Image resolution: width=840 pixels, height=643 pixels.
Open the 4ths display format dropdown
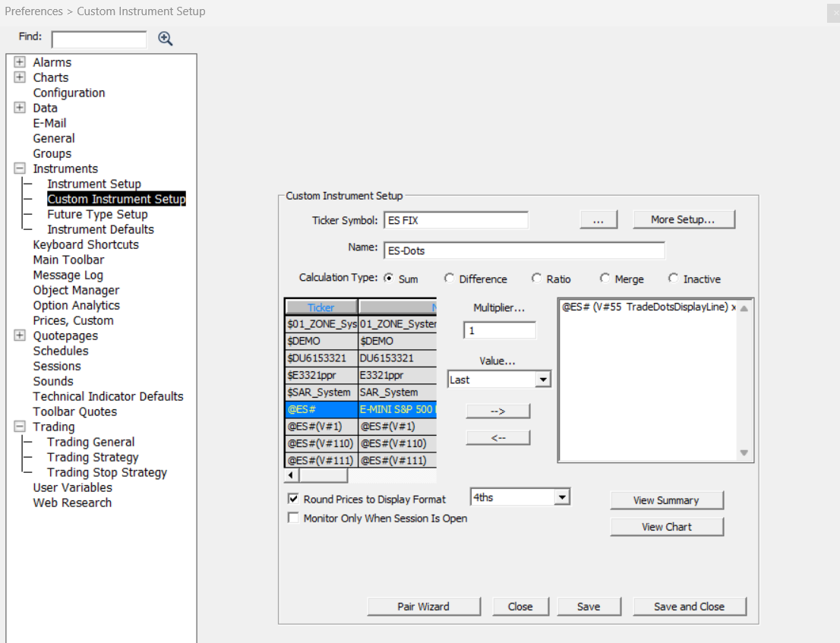561,497
